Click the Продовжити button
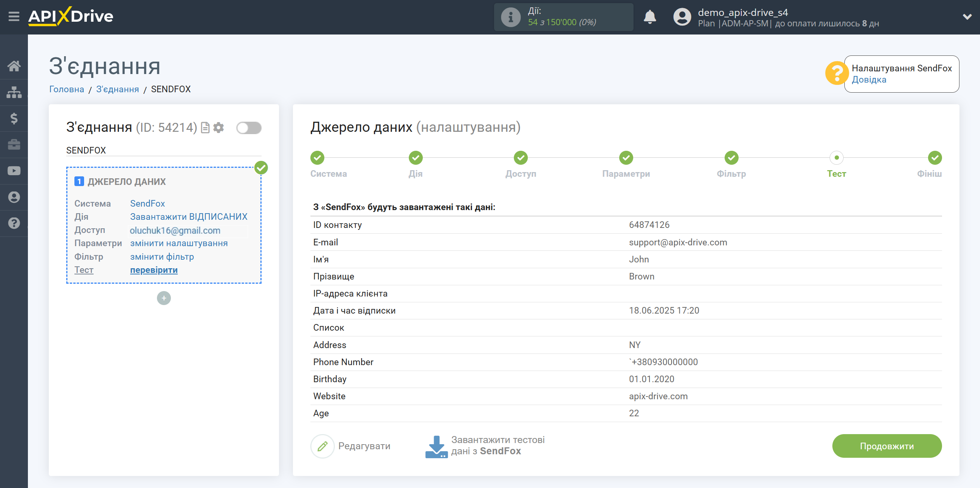This screenshot has height=488, width=980. pyautogui.click(x=887, y=446)
